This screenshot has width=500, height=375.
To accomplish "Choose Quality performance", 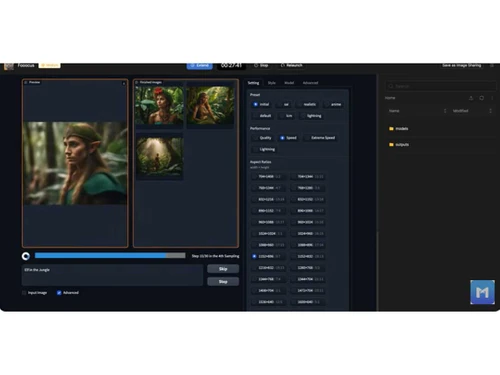I will tap(262, 138).
